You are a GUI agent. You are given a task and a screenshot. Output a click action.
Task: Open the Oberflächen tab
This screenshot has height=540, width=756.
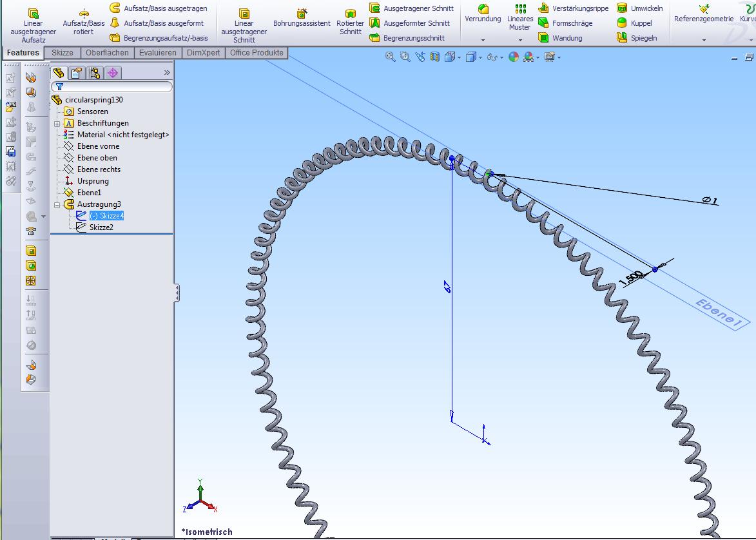click(x=107, y=53)
